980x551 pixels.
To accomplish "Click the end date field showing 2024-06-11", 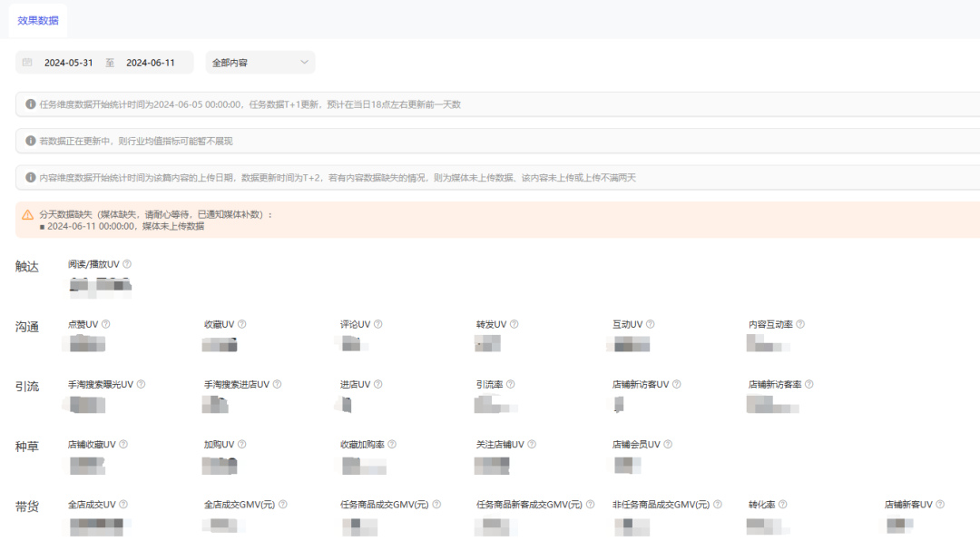I will click(152, 62).
